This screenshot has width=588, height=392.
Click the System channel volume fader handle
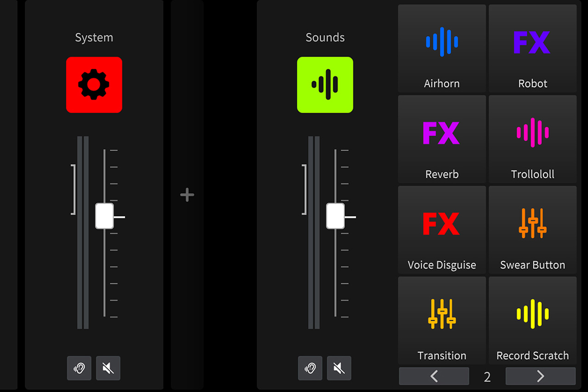coord(104,216)
